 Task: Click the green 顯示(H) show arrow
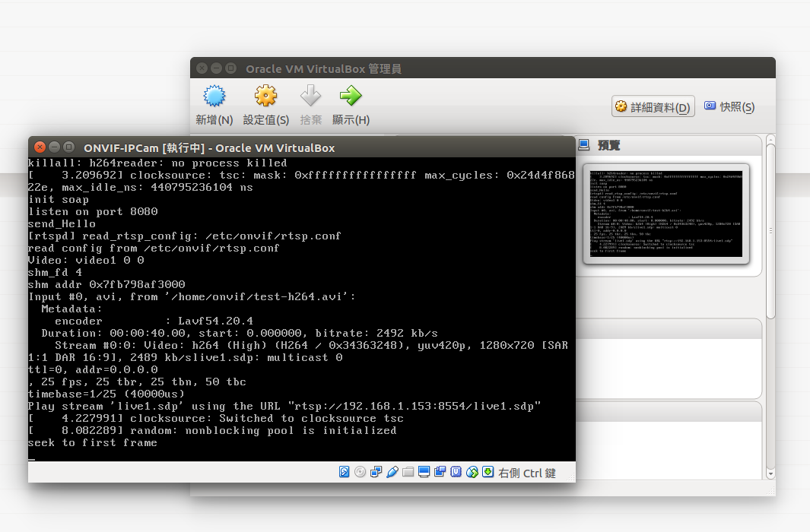351,96
